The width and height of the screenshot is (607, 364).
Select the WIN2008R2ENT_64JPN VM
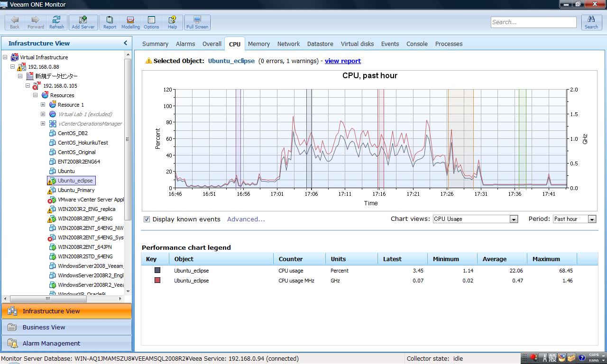(85, 247)
